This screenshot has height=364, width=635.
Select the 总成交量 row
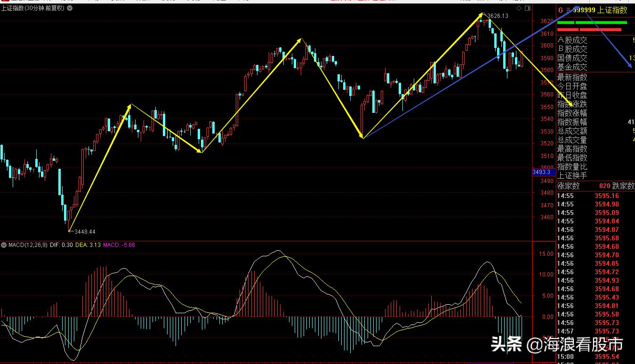pyautogui.click(x=596, y=140)
